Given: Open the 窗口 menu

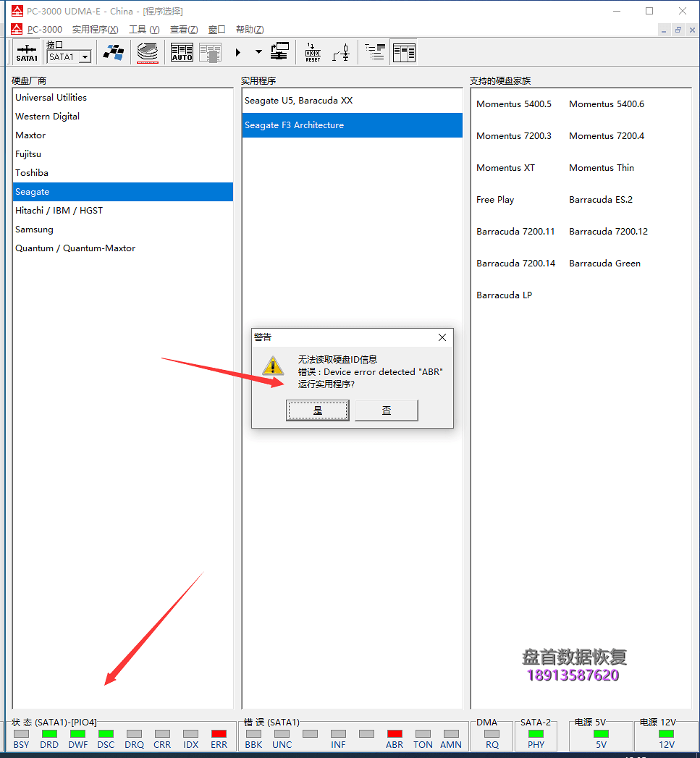Looking at the screenshot, I should [x=216, y=30].
